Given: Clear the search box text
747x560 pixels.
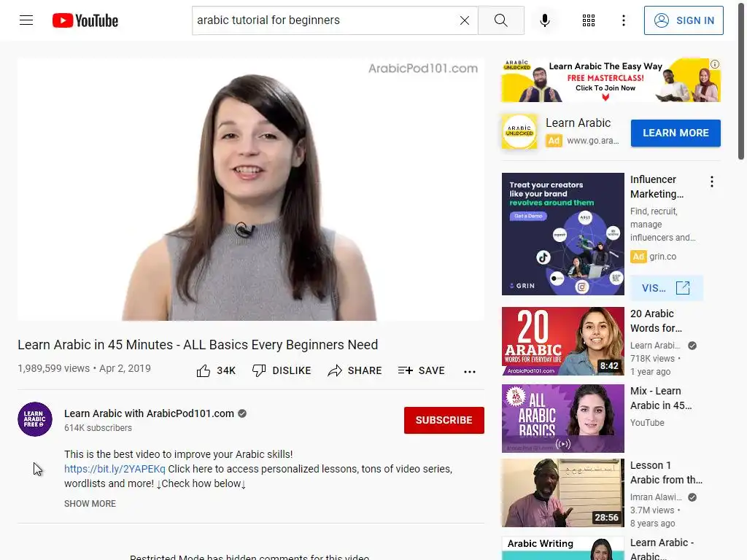Looking at the screenshot, I should click(x=465, y=20).
